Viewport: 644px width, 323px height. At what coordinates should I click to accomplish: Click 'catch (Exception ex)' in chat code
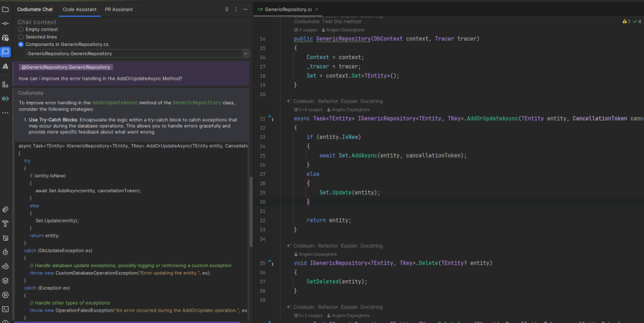47,288
